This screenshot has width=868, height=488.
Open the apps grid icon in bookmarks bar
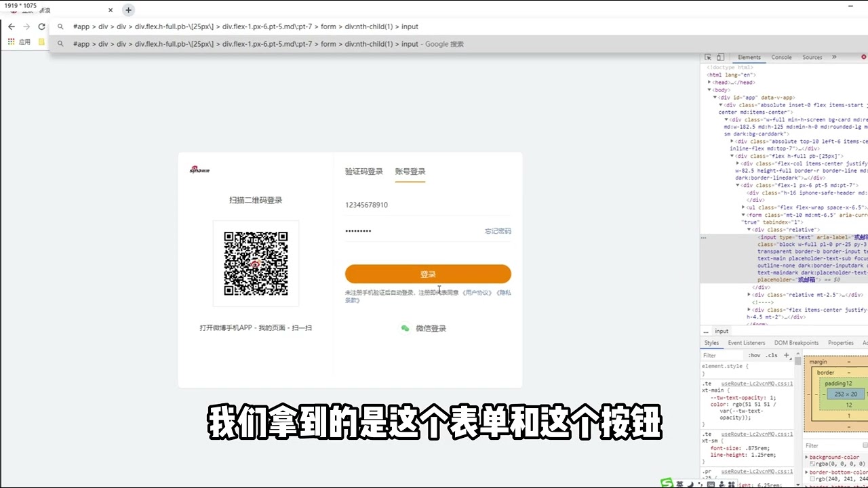click(x=11, y=42)
